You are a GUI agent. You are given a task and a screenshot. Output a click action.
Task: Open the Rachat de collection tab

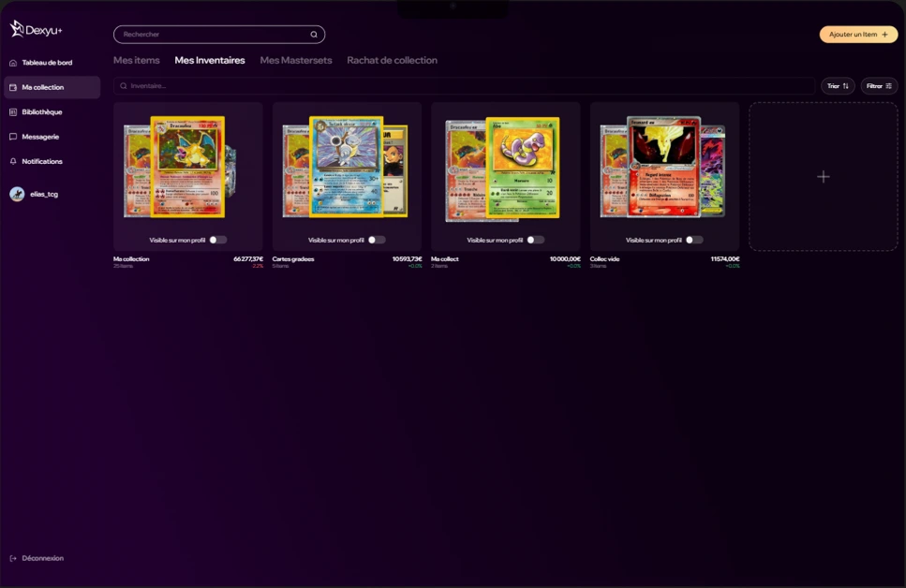click(392, 60)
